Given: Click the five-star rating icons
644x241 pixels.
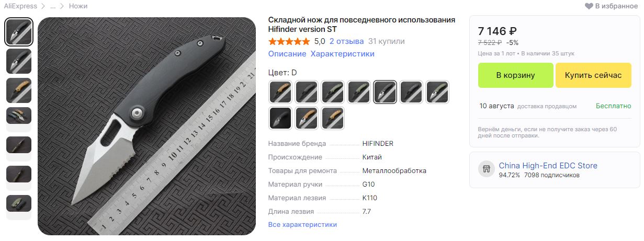Looking at the screenshot, I should pos(289,41).
